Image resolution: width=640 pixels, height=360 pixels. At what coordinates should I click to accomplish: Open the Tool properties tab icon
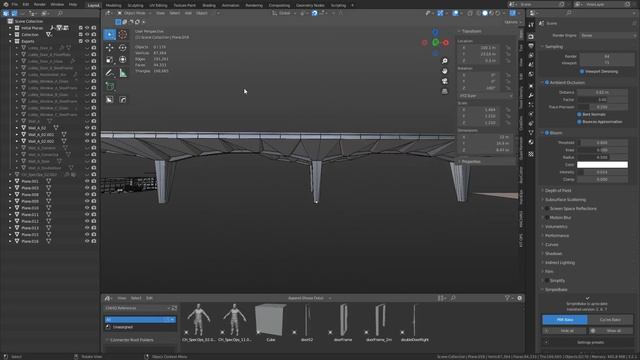(x=531, y=25)
